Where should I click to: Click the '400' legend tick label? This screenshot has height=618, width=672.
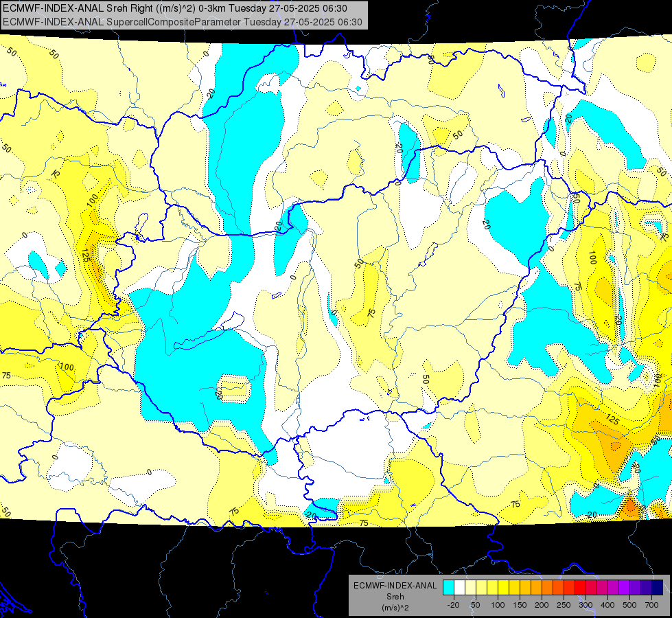pyautogui.click(x=607, y=605)
